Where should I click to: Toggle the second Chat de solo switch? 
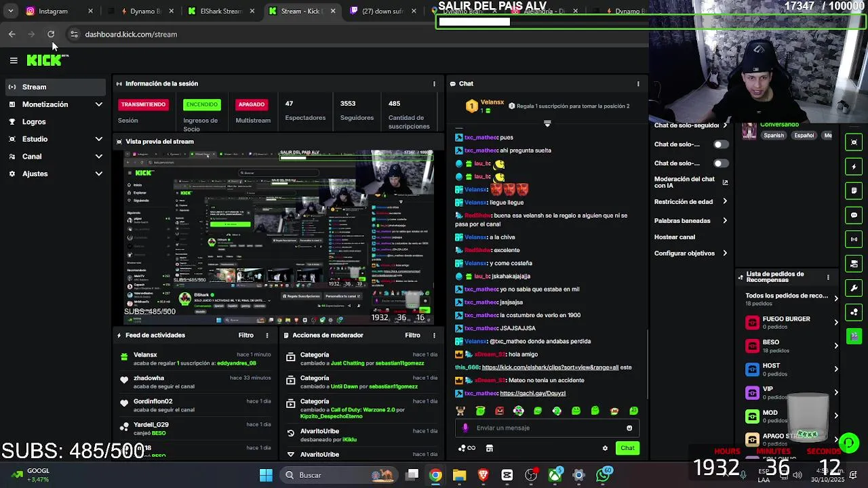click(721, 163)
